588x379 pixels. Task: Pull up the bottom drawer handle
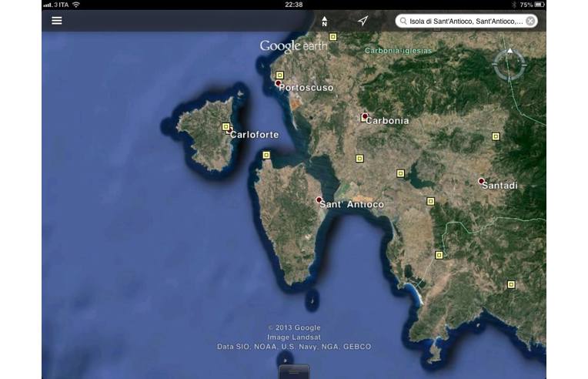pyautogui.click(x=294, y=371)
